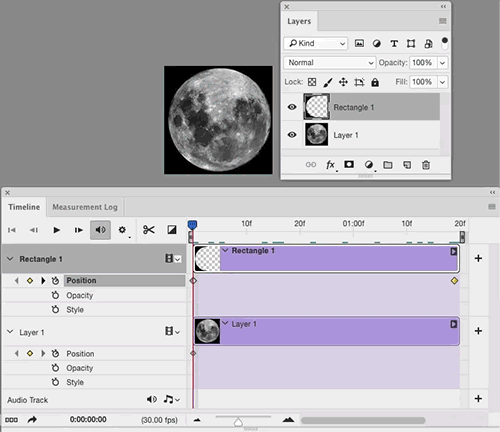Go to next frame

(79, 230)
